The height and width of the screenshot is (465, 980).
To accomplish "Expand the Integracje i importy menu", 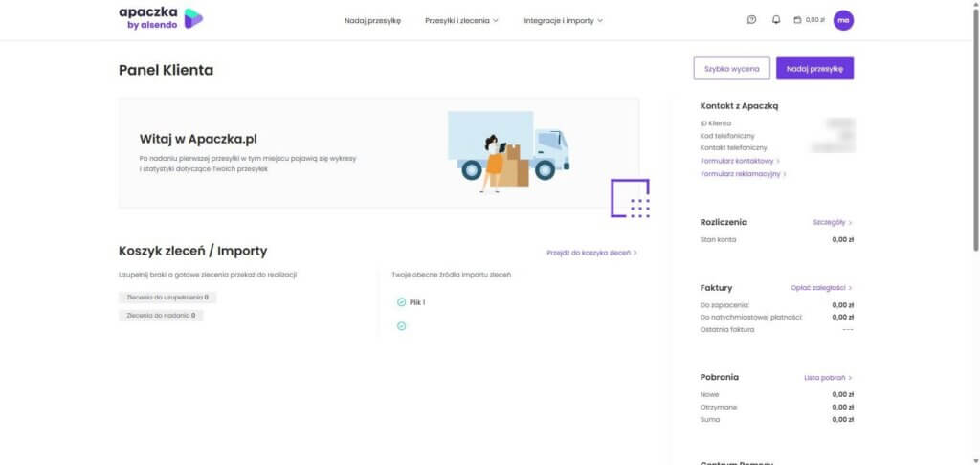I will pos(563,21).
